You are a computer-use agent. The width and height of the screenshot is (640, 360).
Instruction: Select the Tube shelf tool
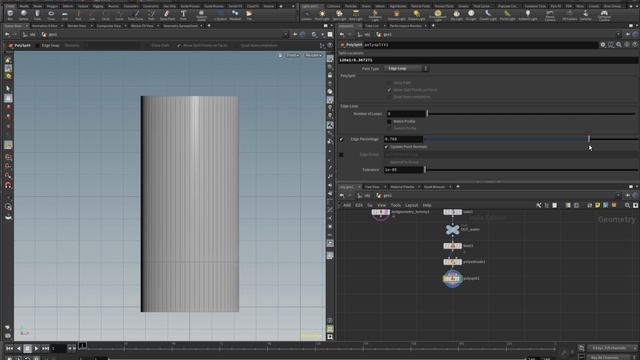(x=38, y=15)
